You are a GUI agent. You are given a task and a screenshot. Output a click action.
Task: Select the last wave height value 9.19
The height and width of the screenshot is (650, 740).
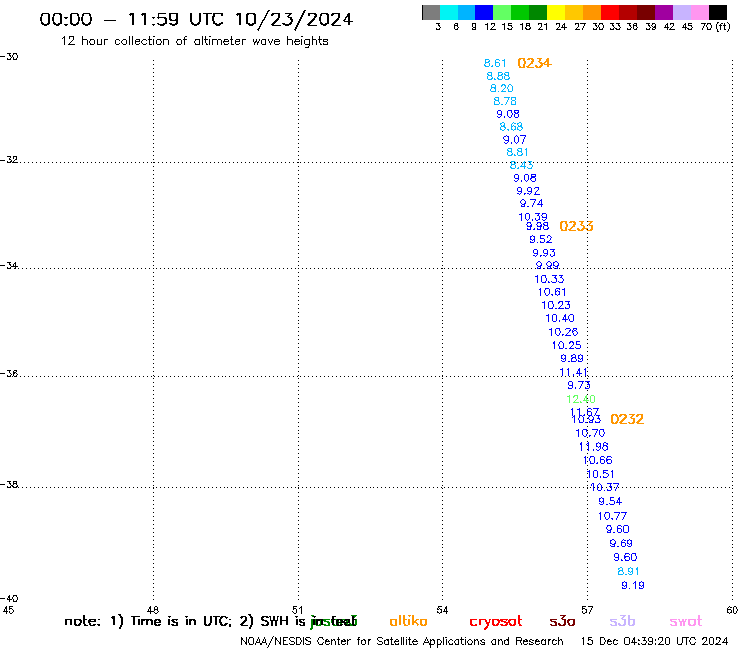tap(633, 586)
